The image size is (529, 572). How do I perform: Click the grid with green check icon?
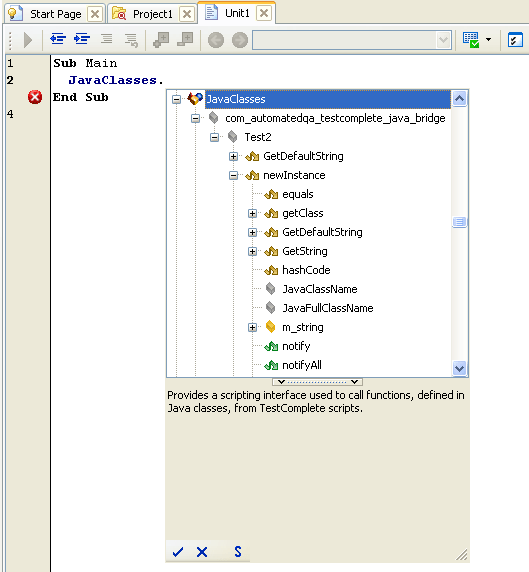point(471,40)
